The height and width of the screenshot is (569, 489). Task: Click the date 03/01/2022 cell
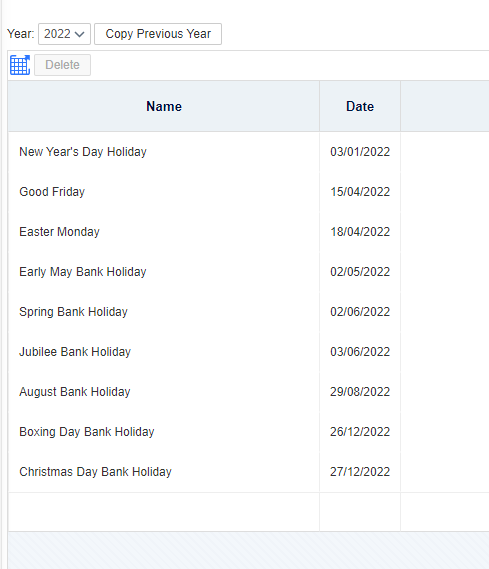point(360,152)
